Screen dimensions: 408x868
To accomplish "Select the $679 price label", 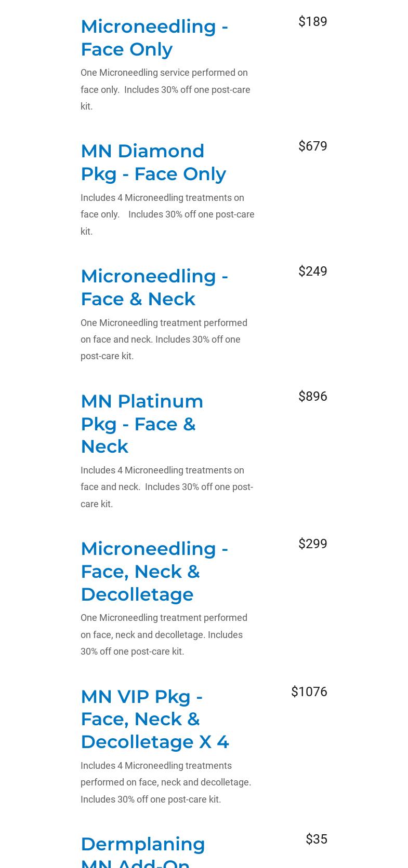I will point(312,146).
